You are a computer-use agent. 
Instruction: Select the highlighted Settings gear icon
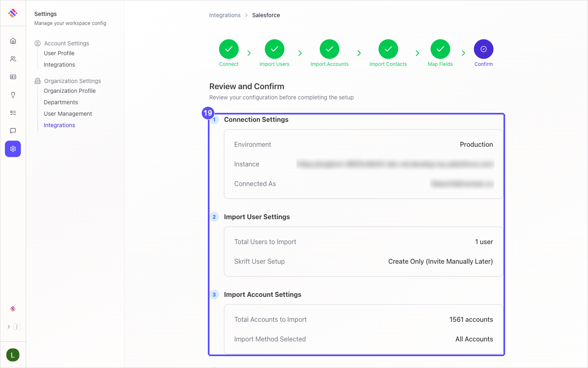(13, 149)
